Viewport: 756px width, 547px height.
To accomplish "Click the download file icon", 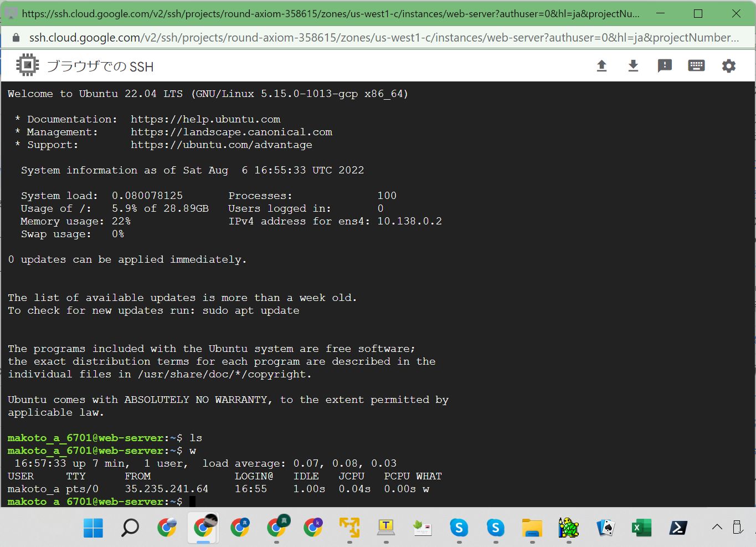I will point(633,67).
